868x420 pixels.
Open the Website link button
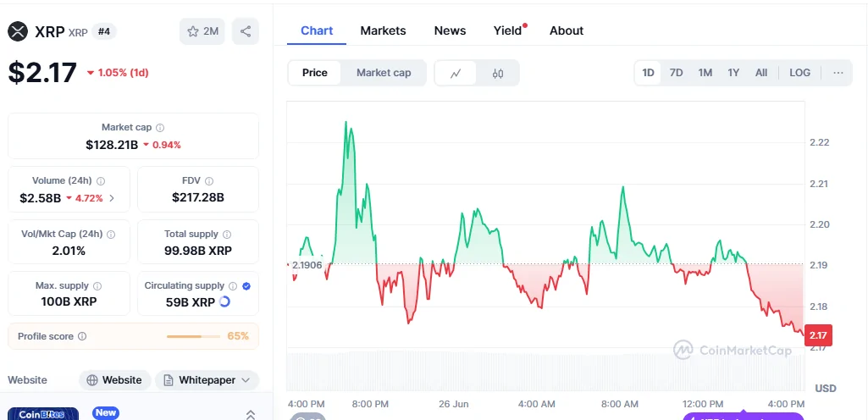tap(114, 380)
